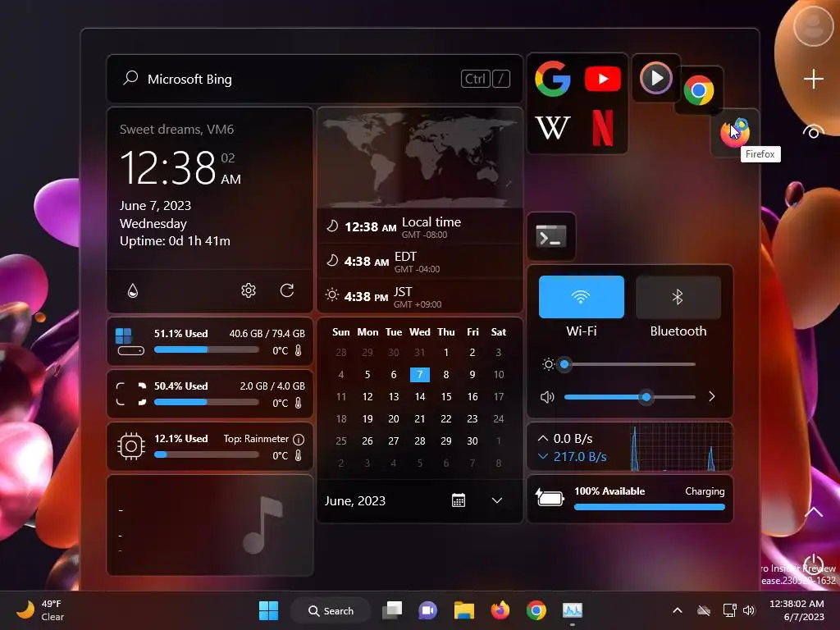Adjust the volume slider
This screenshot has width=840, height=630.
click(629, 397)
